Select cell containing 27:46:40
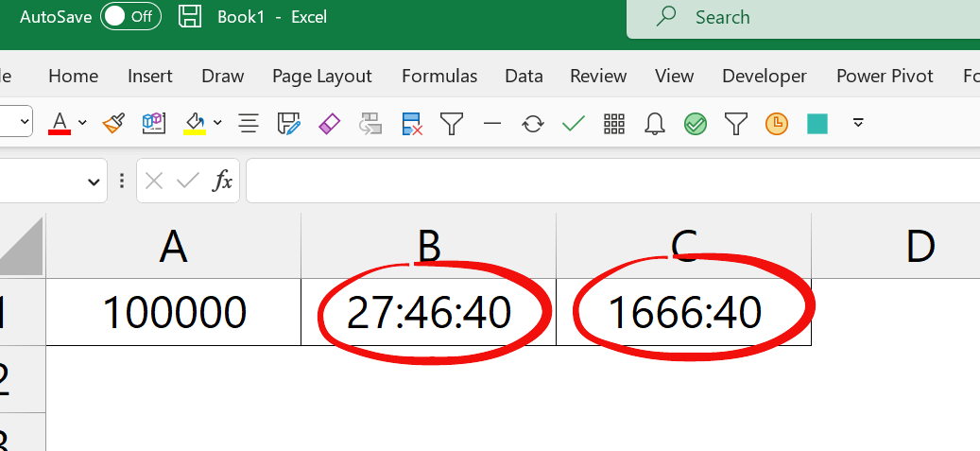Viewport: 980px width, 451px height. [x=428, y=311]
